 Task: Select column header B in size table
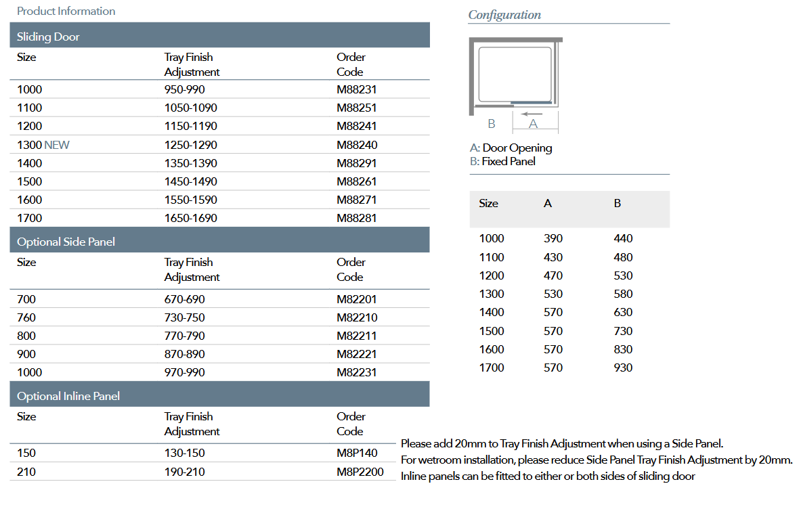pos(617,202)
